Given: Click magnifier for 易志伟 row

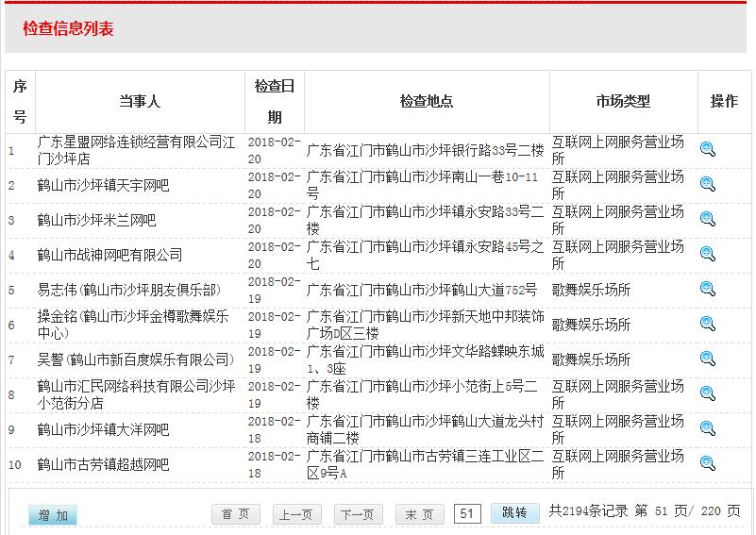Looking at the screenshot, I should (707, 289).
